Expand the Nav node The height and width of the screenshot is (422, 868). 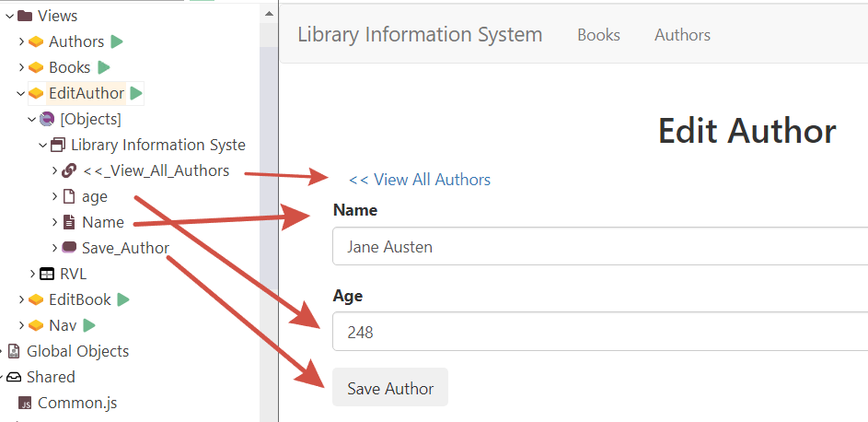[21, 325]
